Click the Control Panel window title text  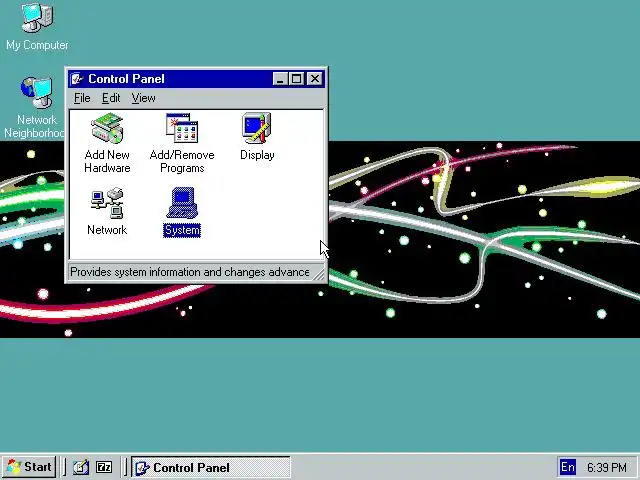click(x=126, y=79)
